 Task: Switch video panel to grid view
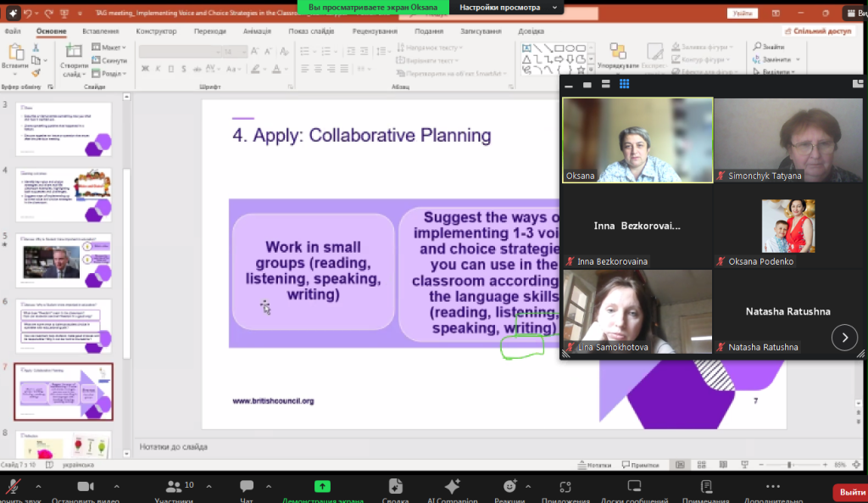pos(624,84)
